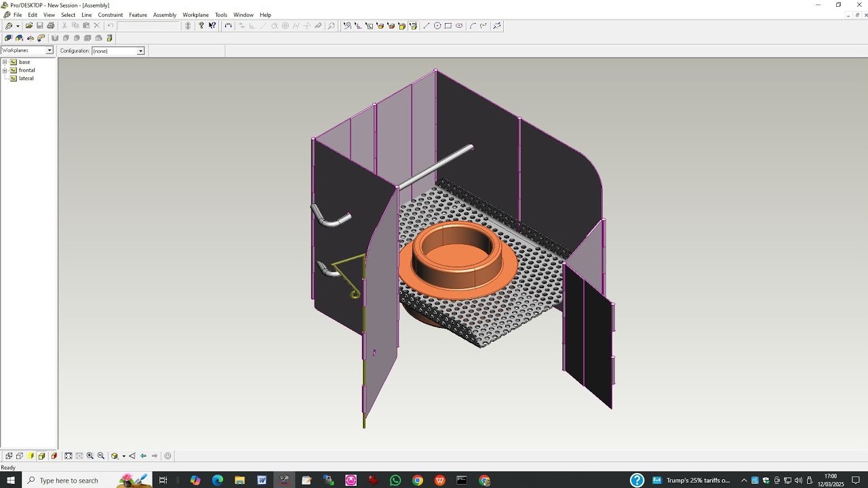Image resolution: width=868 pixels, height=488 pixels.
Task: Print the assembly using the printer icon
Action: 51,26
